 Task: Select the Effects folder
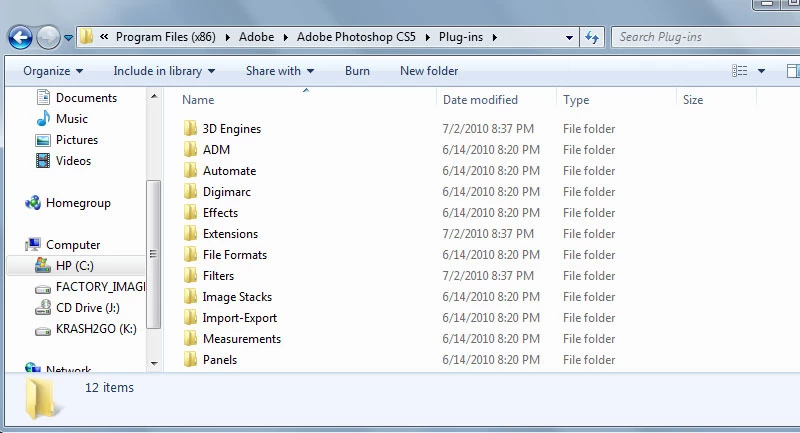(211, 213)
